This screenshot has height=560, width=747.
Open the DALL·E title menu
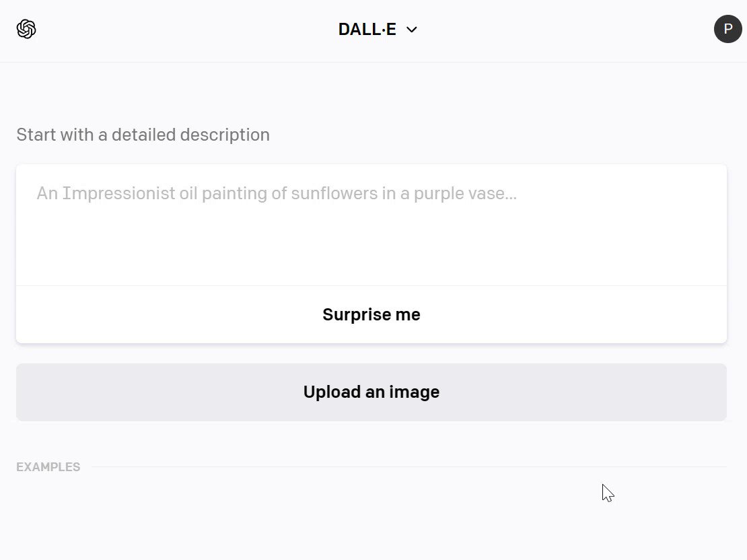click(x=378, y=30)
